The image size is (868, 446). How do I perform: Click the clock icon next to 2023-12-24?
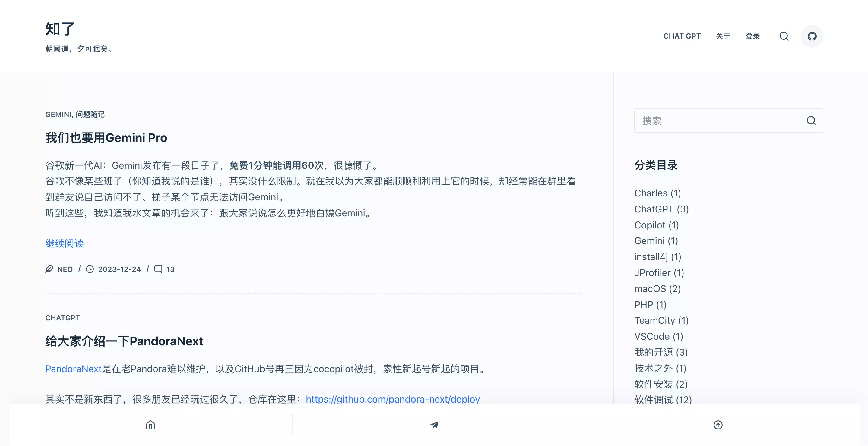tap(90, 269)
